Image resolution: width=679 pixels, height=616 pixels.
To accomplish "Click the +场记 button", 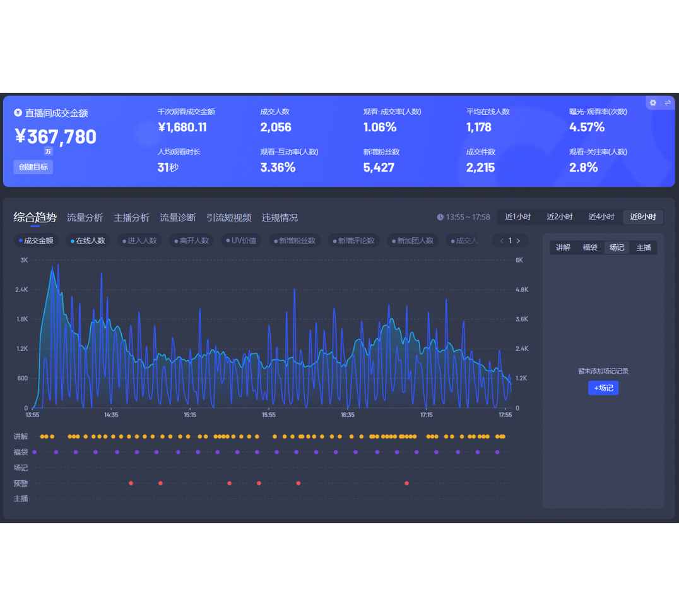I will click(603, 388).
